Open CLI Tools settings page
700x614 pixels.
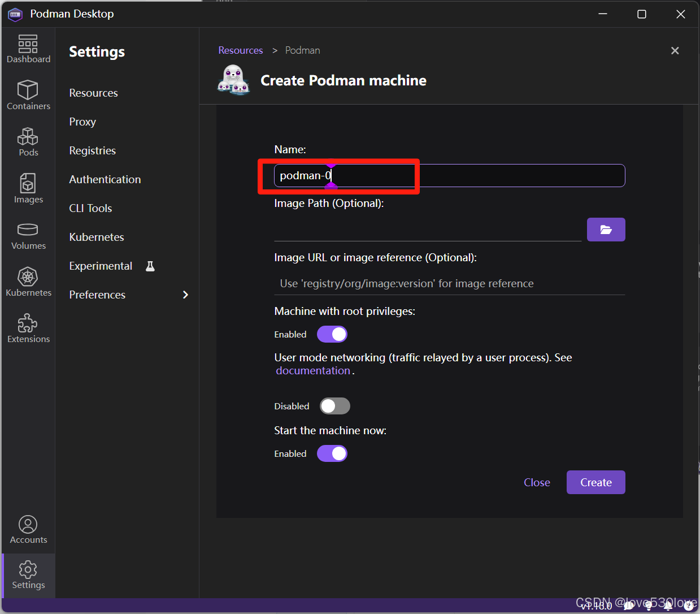[90, 208]
